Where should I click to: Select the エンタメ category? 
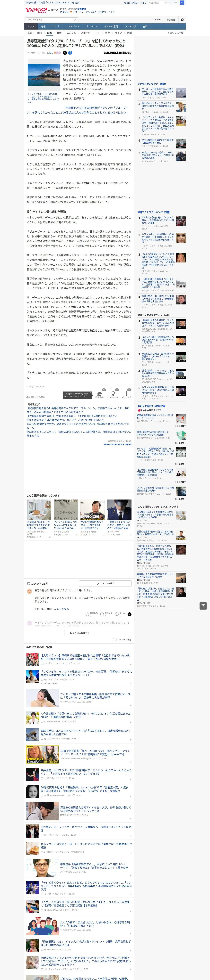click(71, 33)
